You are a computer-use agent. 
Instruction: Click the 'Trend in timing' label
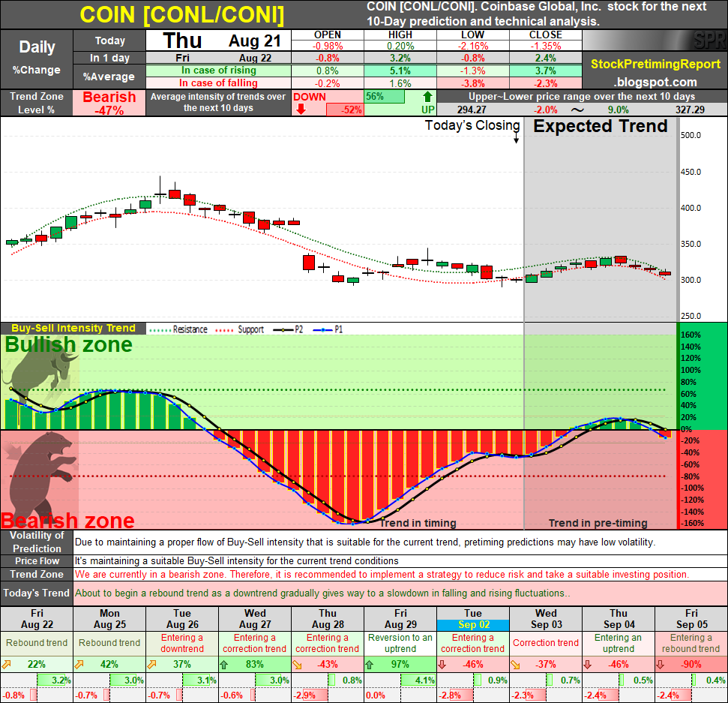pyautogui.click(x=418, y=523)
